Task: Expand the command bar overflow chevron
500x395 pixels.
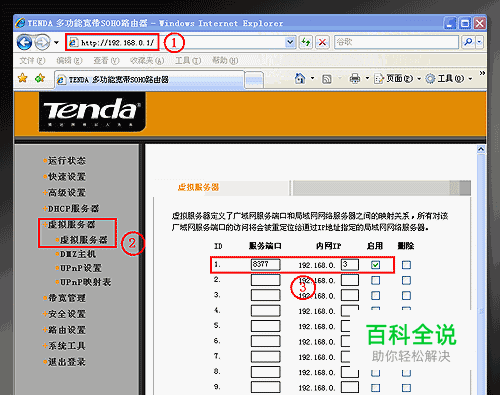Action: tap(482, 73)
